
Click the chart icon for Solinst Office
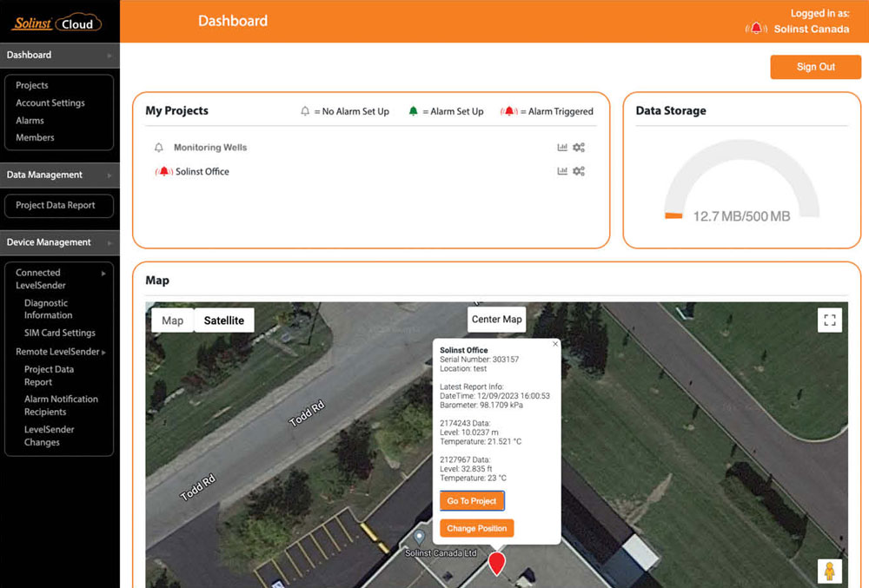point(562,171)
